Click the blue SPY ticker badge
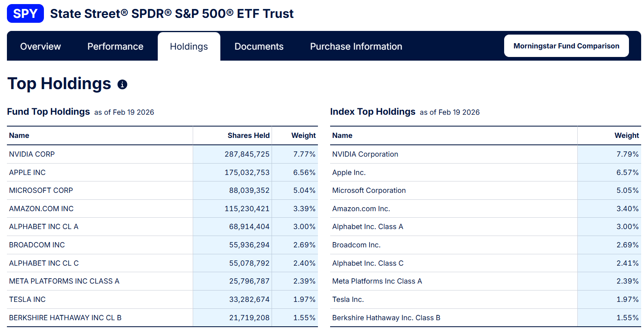Image resolution: width=644 pixels, height=332 pixels. [x=25, y=13]
